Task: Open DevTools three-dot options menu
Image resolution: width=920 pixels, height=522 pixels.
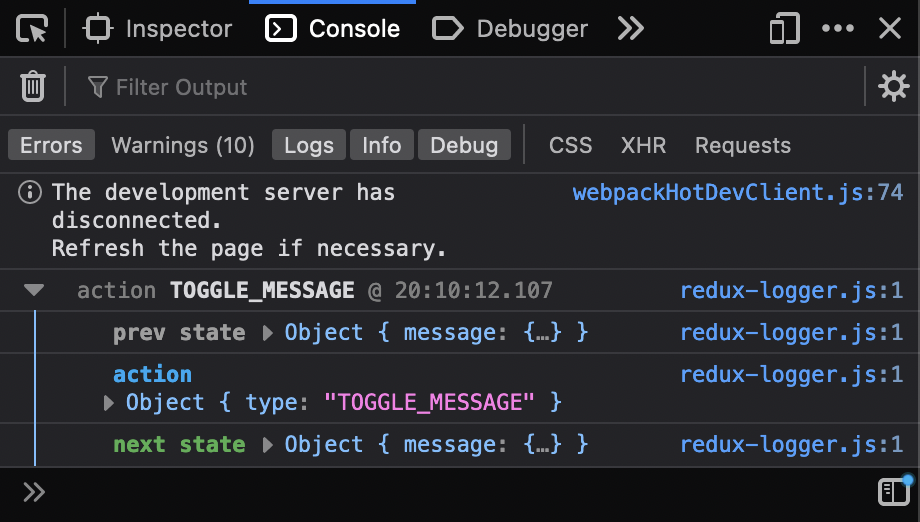Action: pyautogui.click(x=837, y=29)
